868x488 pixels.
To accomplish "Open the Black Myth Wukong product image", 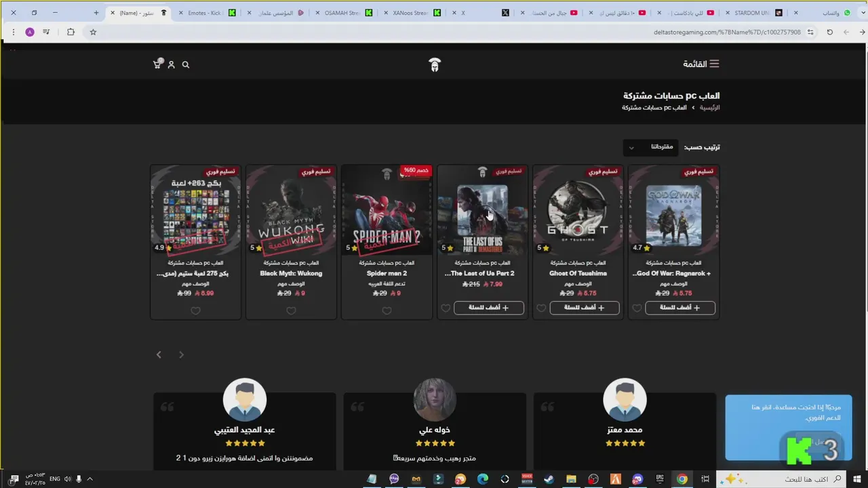I will pyautogui.click(x=291, y=211).
